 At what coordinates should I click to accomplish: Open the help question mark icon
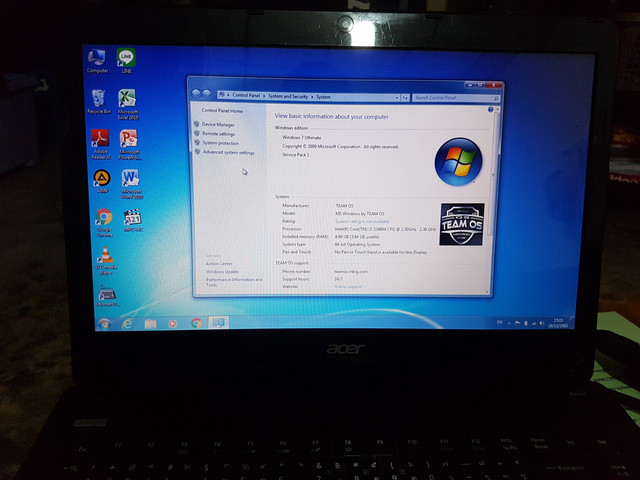click(x=490, y=109)
